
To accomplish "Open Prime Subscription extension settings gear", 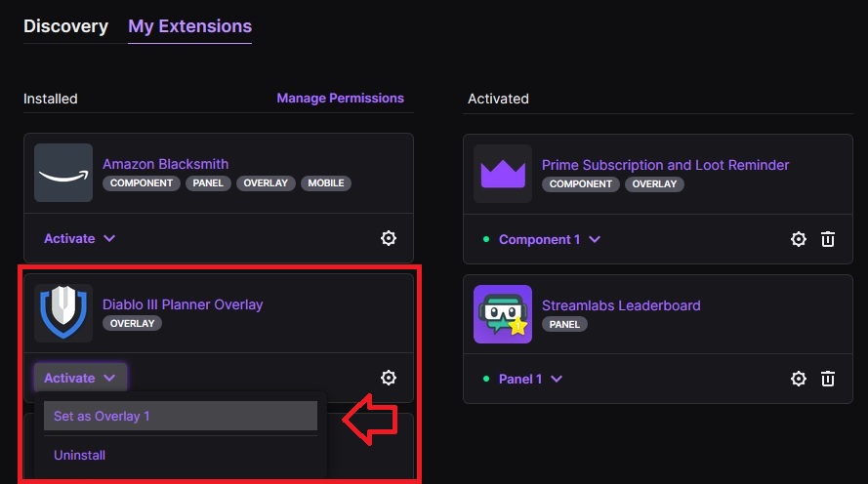I will [x=799, y=239].
